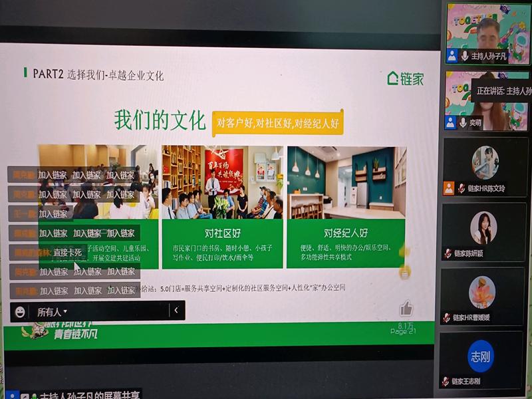Toggle muted mic icon for 链家王志刚
Viewport: 532px width, 399px height.
tap(446, 382)
